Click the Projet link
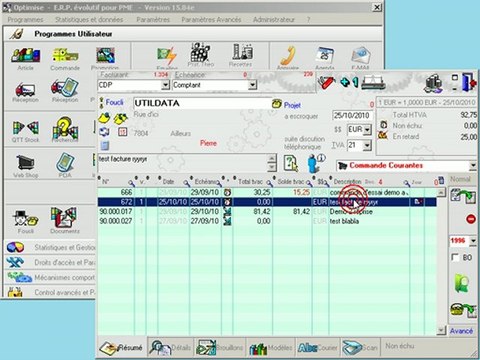480x360 pixels. pyautogui.click(x=292, y=105)
